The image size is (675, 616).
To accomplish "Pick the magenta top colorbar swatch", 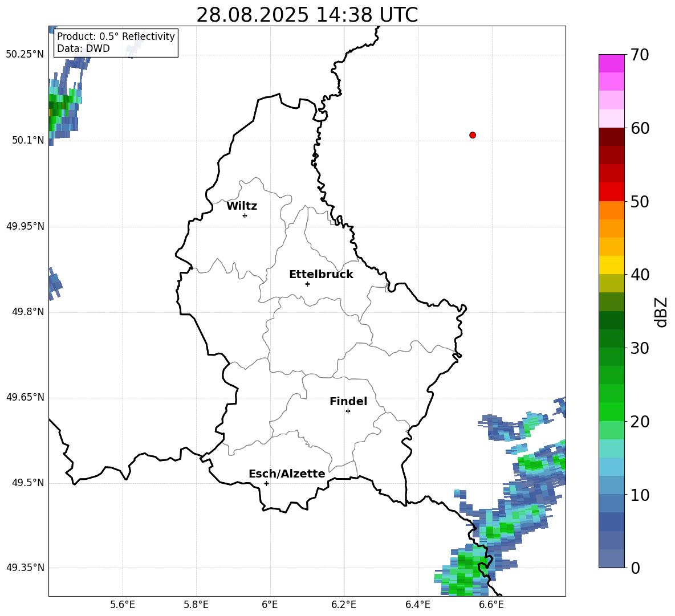I will (x=611, y=64).
